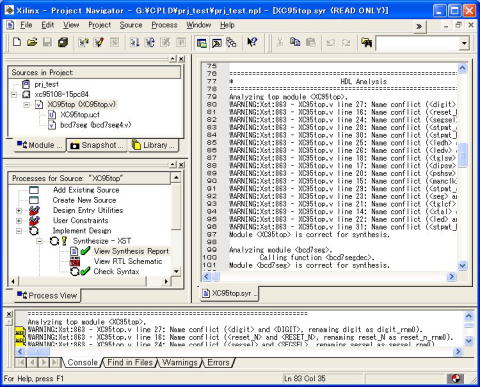The width and height of the screenshot is (480, 387).
Task: Click the Open file toolbar icon
Action: [x=32, y=42]
